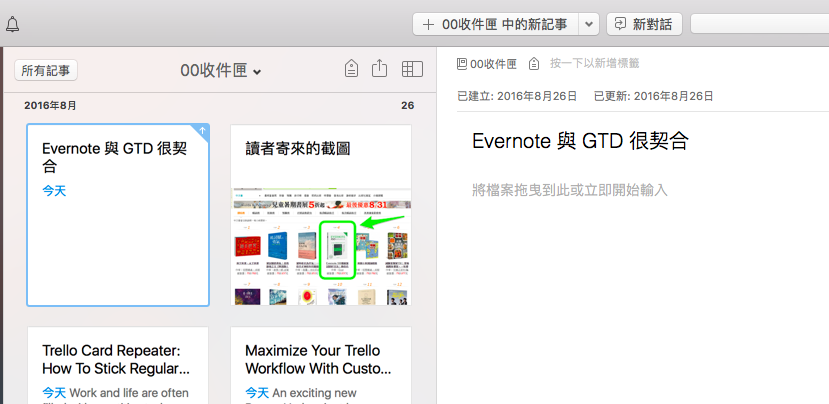Go back to 所有記事
829x404 pixels.
(x=46, y=70)
